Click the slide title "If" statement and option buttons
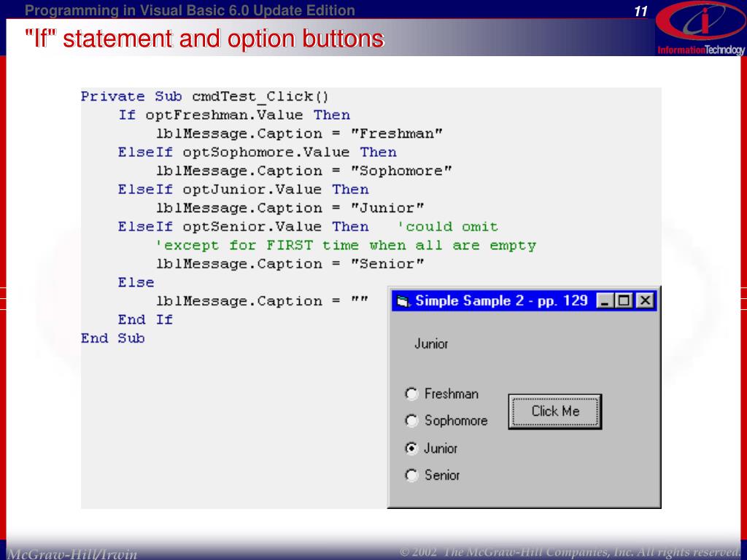Screen dimensions: 747x560 [x=204, y=39]
